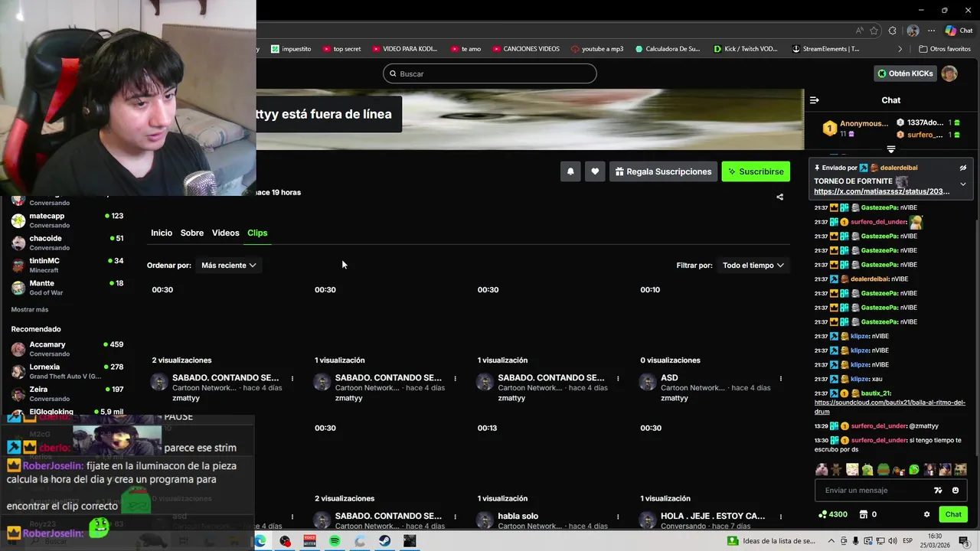Click the Obtén KICKs button
980x551 pixels.
[906, 73]
